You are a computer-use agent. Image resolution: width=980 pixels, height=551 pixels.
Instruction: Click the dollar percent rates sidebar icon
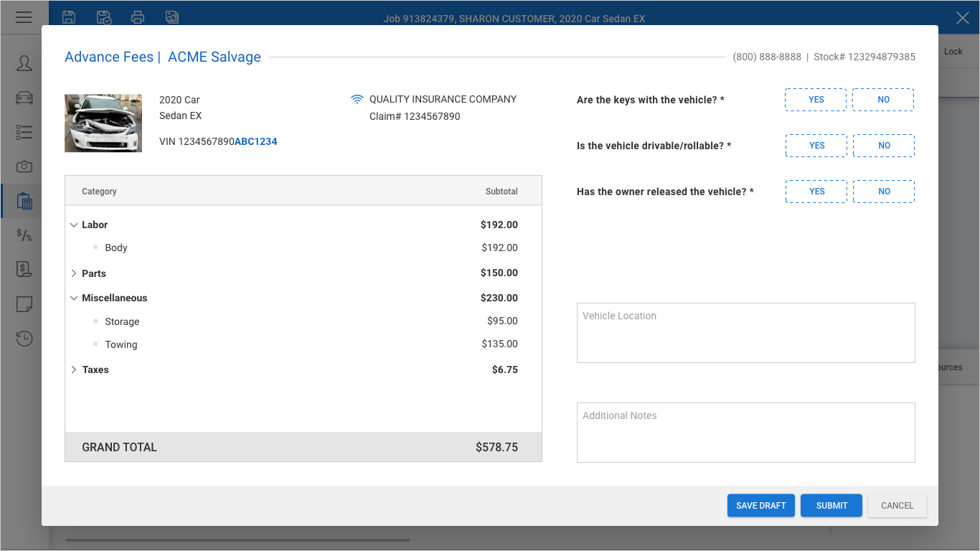coord(24,235)
